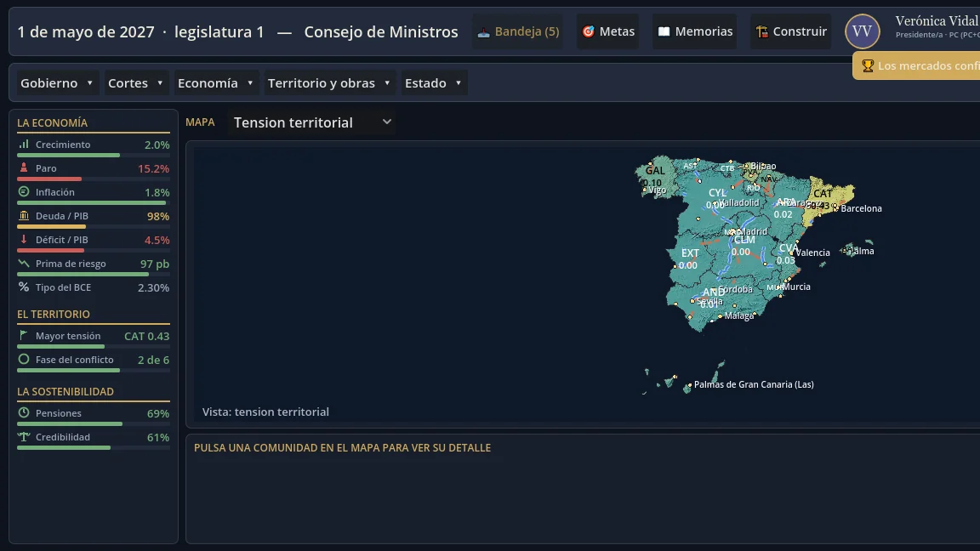Click the Paro person icon
The height and width of the screenshot is (551, 980).
[x=24, y=168]
